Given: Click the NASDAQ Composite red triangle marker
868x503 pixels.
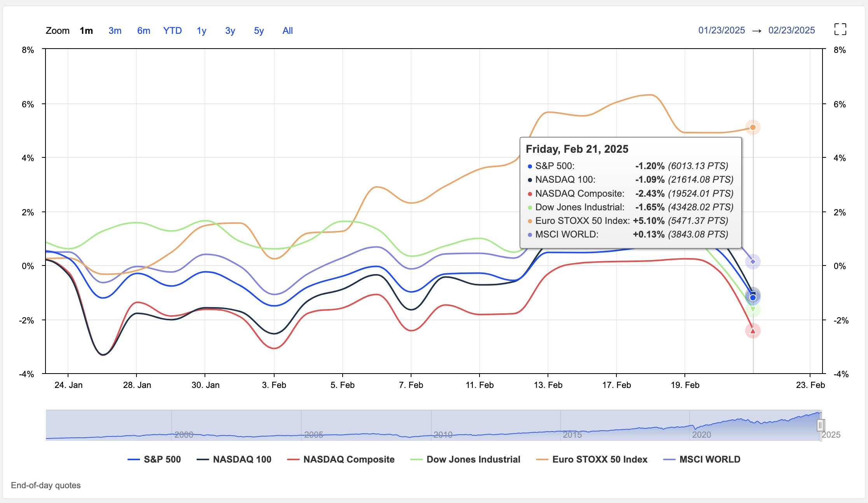Looking at the screenshot, I should pos(752,331).
